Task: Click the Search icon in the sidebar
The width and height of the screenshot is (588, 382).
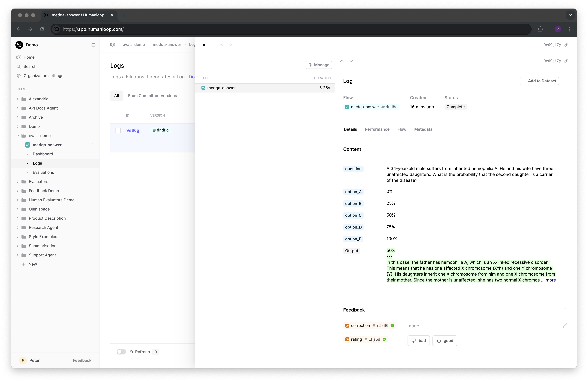Action: [x=19, y=66]
